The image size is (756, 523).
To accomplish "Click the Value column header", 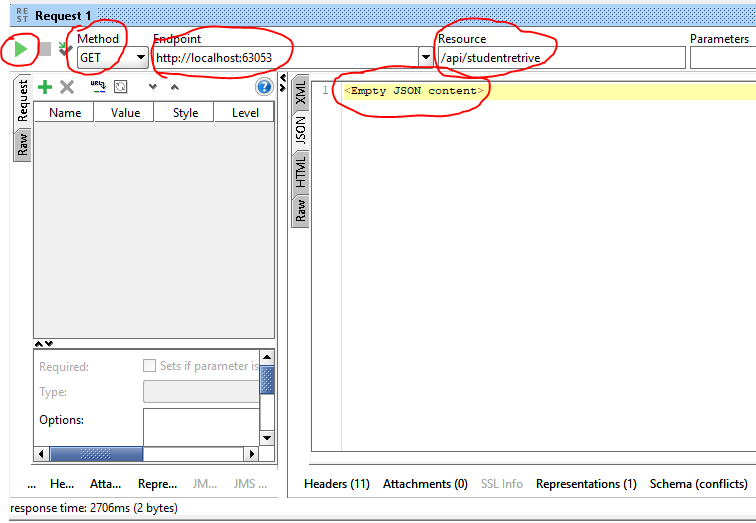I will click(x=125, y=112).
